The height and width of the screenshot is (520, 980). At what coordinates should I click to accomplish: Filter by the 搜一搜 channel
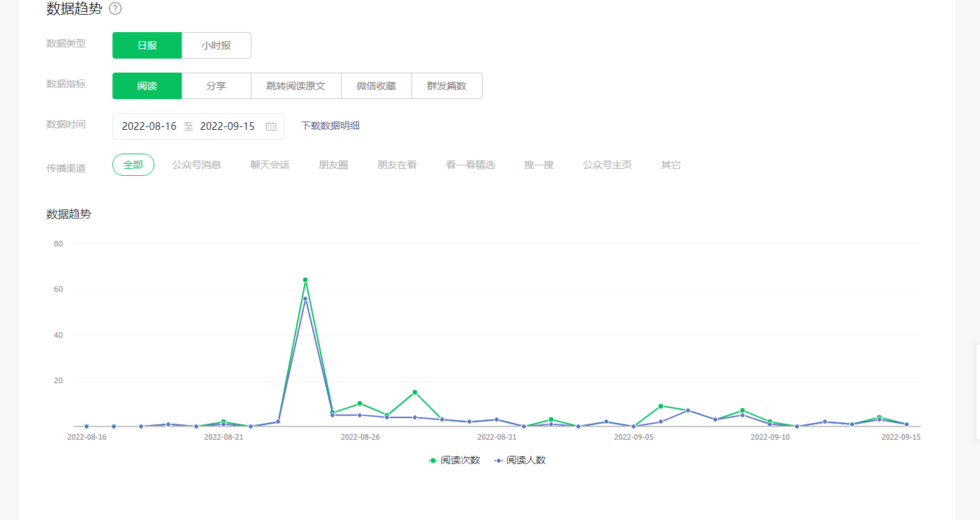pos(539,165)
